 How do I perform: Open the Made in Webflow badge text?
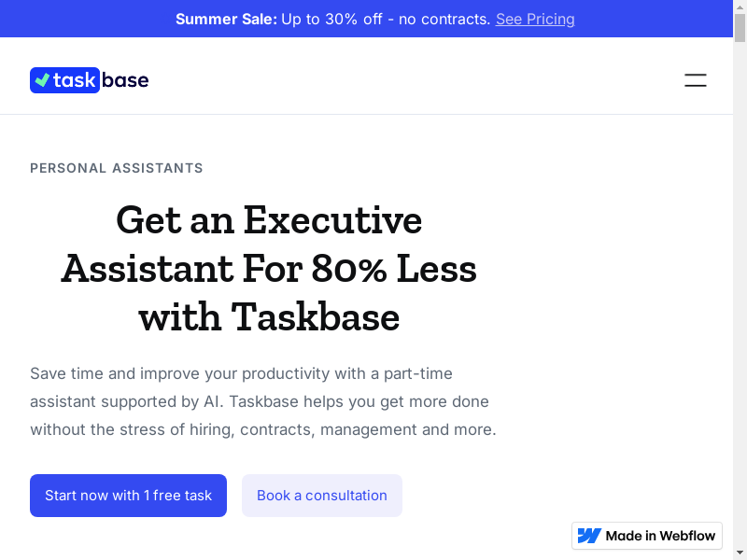pyautogui.click(x=660, y=536)
